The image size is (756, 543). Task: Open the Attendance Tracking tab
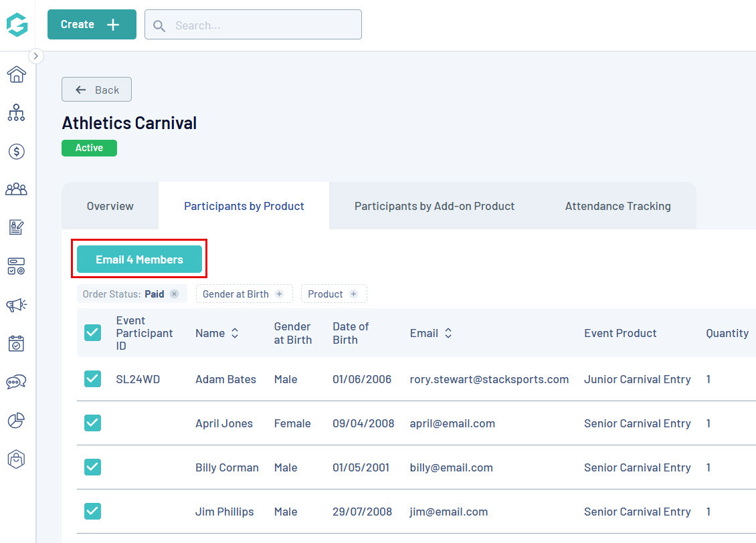point(618,206)
